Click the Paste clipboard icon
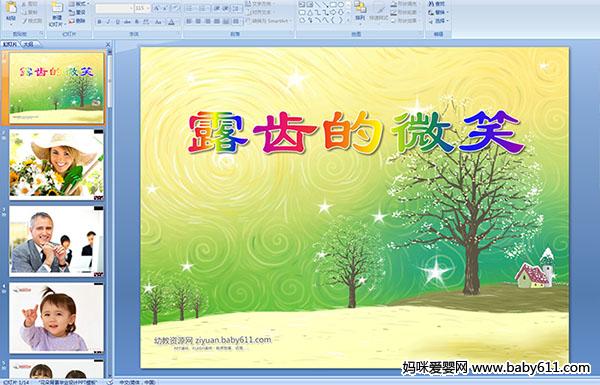The height and width of the screenshot is (385, 600). pos(11,11)
